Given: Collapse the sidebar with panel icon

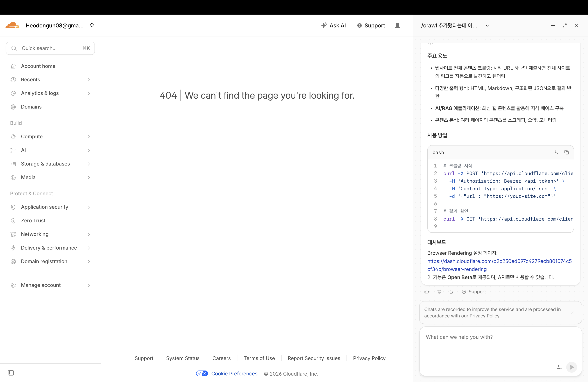Looking at the screenshot, I should (x=11, y=373).
